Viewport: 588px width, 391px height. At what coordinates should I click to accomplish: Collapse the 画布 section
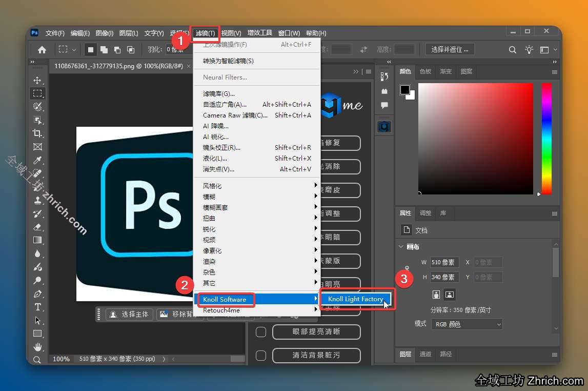pos(401,246)
